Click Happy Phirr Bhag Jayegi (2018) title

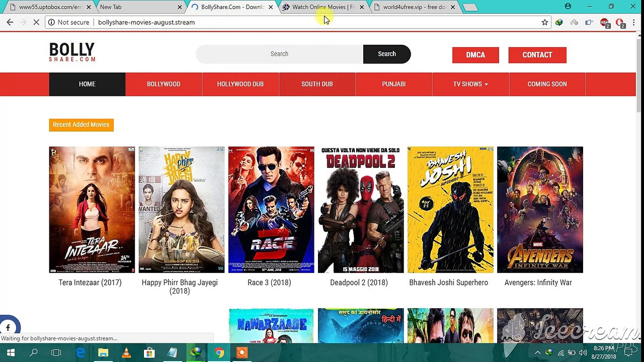coord(180,287)
